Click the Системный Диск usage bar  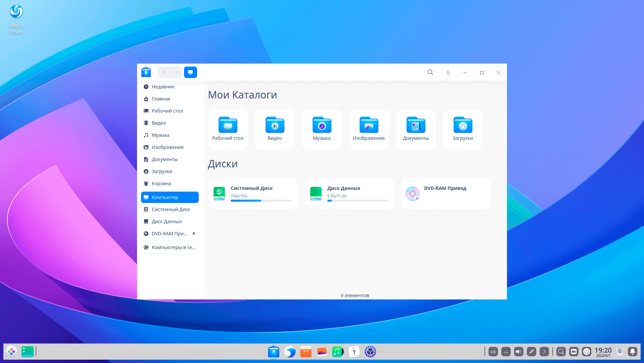pyautogui.click(x=261, y=201)
